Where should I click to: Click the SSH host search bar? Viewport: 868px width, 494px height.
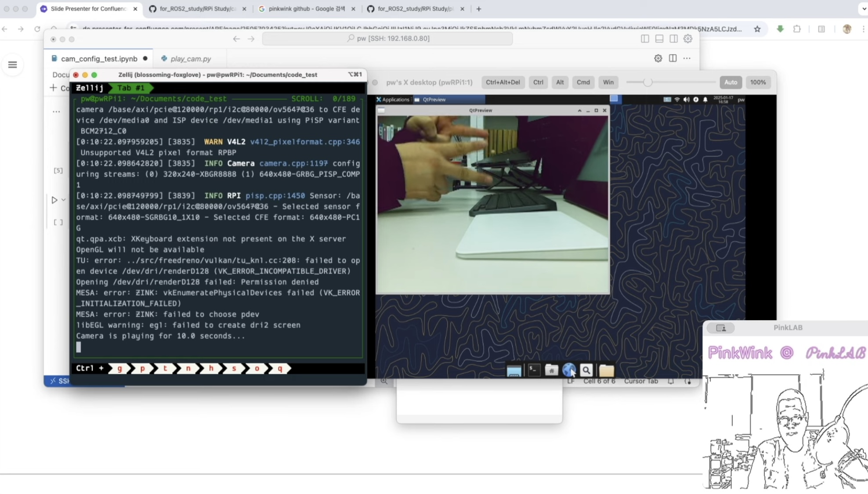click(387, 39)
